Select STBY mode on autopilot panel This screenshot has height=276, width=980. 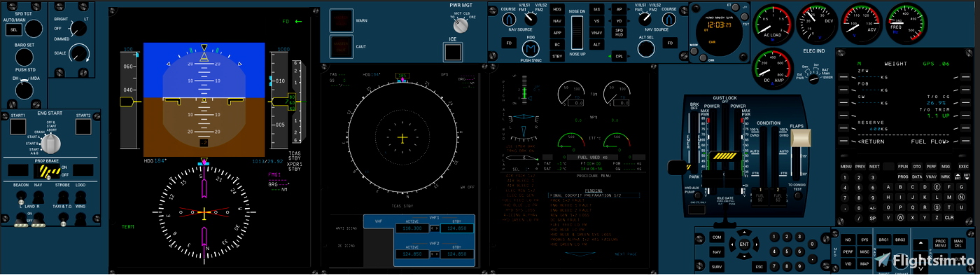(x=557, y=55)
